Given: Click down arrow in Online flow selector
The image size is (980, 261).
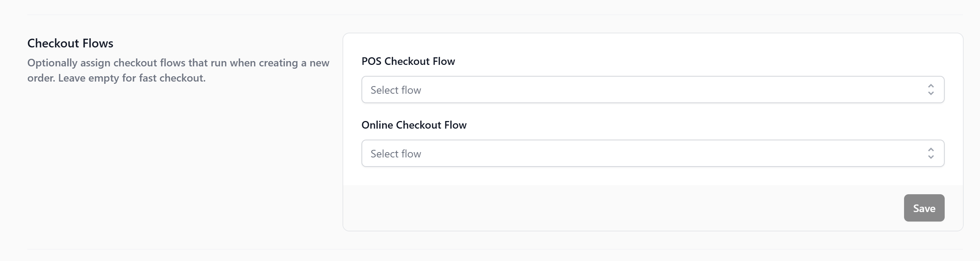Looking at the screenshot, I should point(931,157).
